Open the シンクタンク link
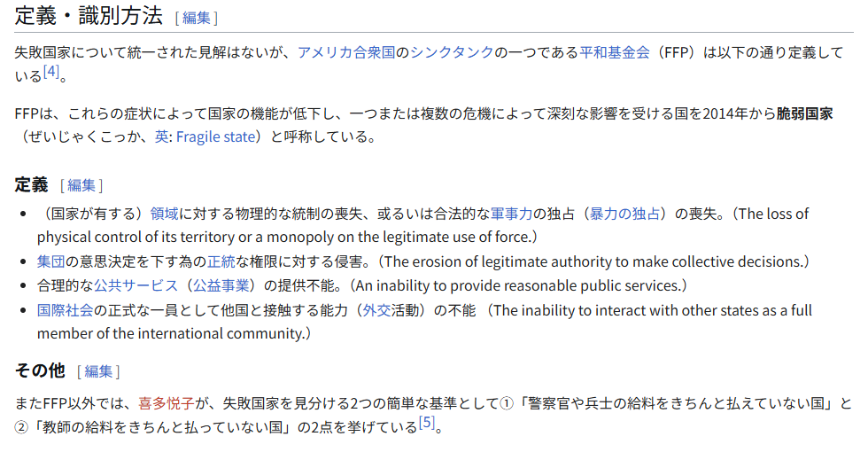This screenshot has width=868, height=452. pyautogui.click(x=452, y=52)
